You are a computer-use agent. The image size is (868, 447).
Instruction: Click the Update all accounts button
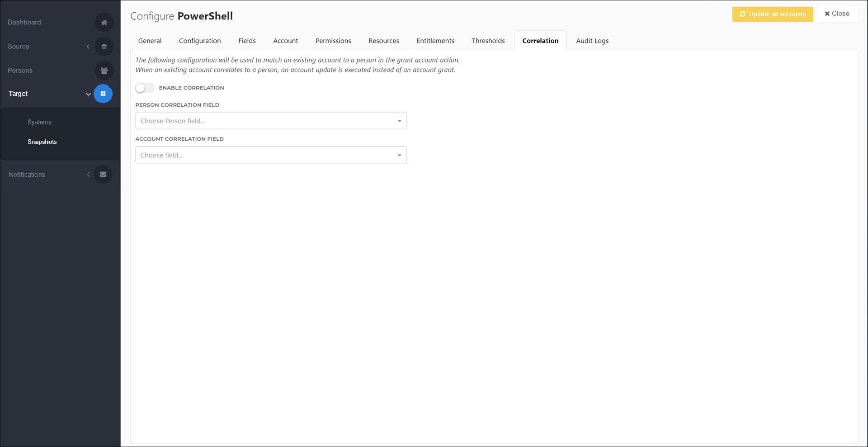click(773, 14)
